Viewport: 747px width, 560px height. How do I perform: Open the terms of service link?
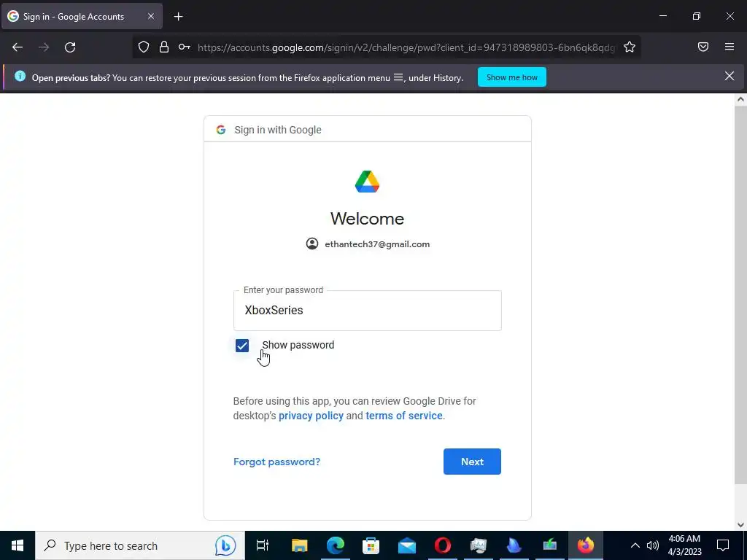coord(404,416)
